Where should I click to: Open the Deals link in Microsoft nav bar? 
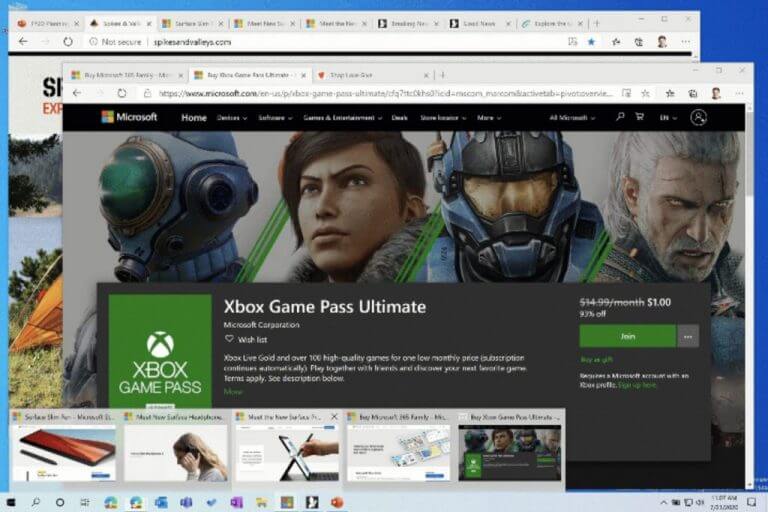tap(400, 118)
